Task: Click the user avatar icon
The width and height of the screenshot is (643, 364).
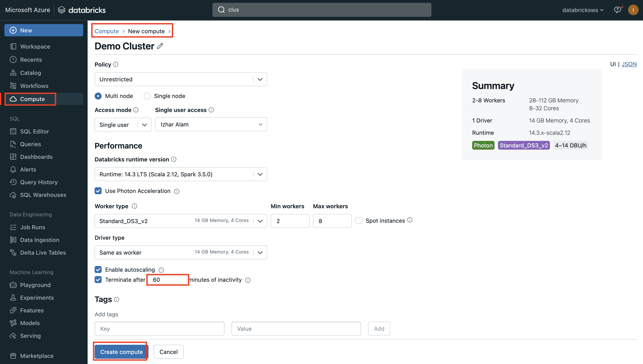Action: pos(633,10)
